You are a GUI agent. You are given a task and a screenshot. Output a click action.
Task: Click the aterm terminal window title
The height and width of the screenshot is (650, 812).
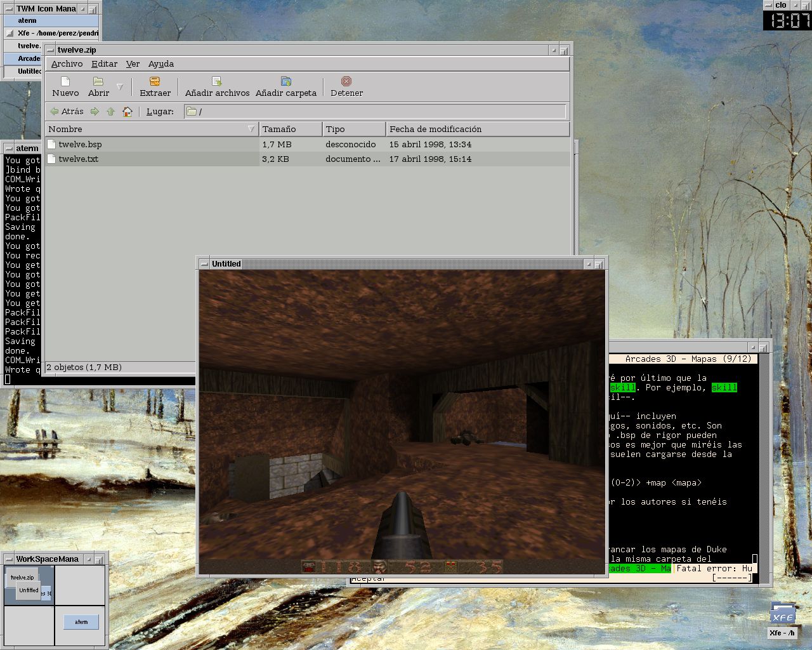pyautogui.click(x=27, y=148)
